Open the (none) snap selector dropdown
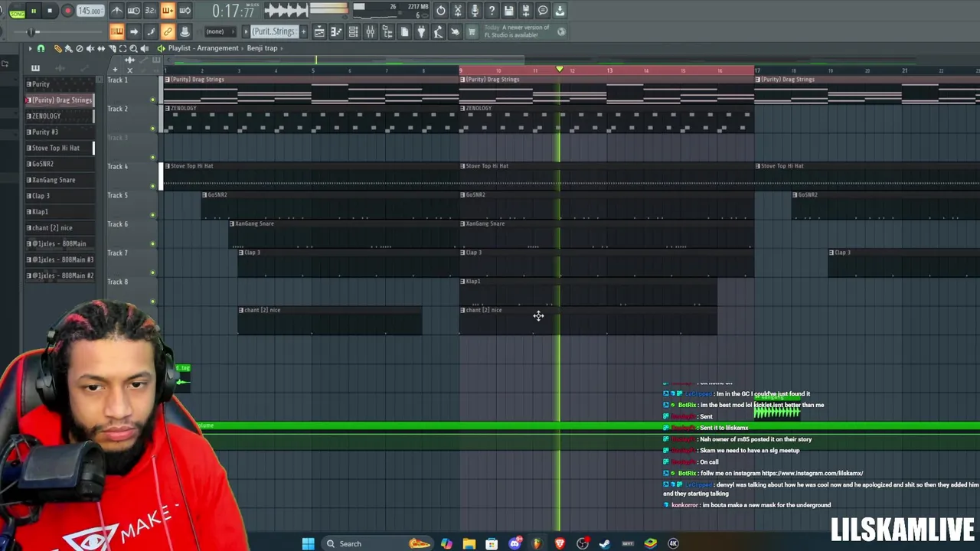Image resolution: width=980 pixels, height=551 pixels. click(x=220, y=31)
